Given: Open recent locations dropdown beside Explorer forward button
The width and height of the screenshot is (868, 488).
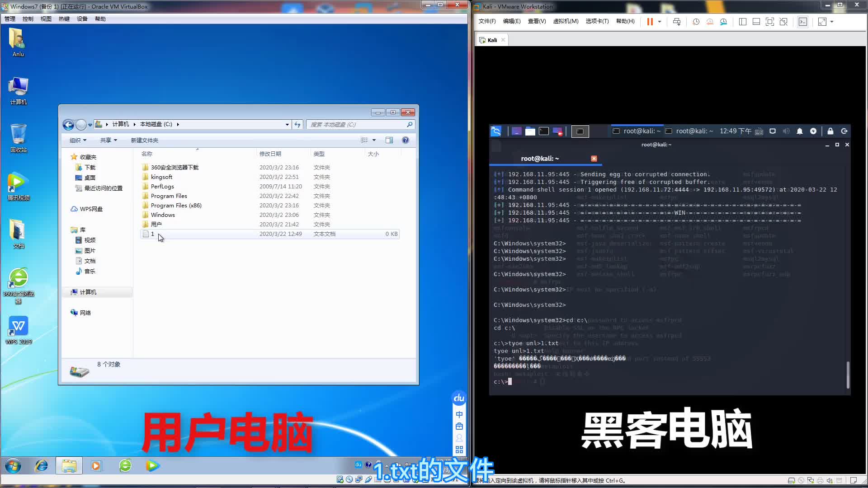Looking at the screenshot, I should tap(90, 125).
